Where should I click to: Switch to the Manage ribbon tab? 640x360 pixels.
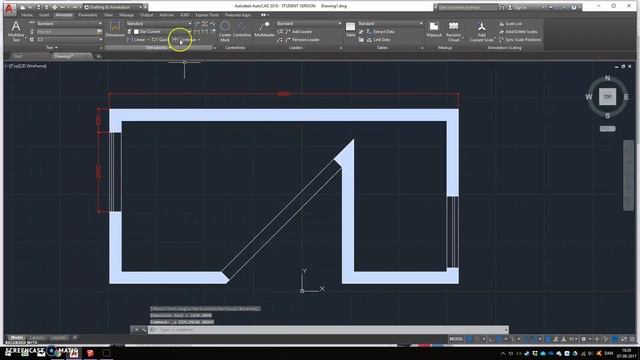[x=127, y=15]
